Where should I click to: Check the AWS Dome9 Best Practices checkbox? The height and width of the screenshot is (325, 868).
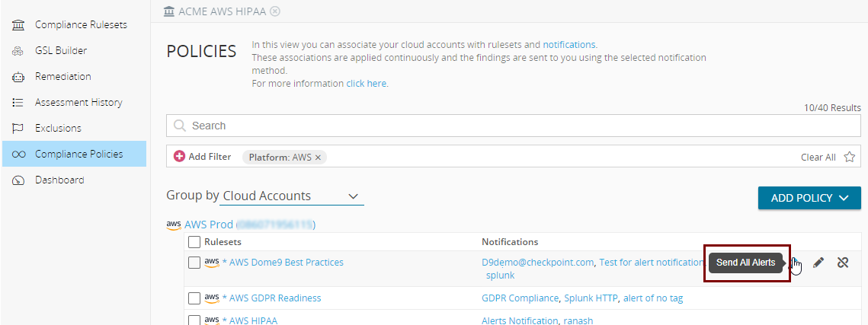(194, 263)
